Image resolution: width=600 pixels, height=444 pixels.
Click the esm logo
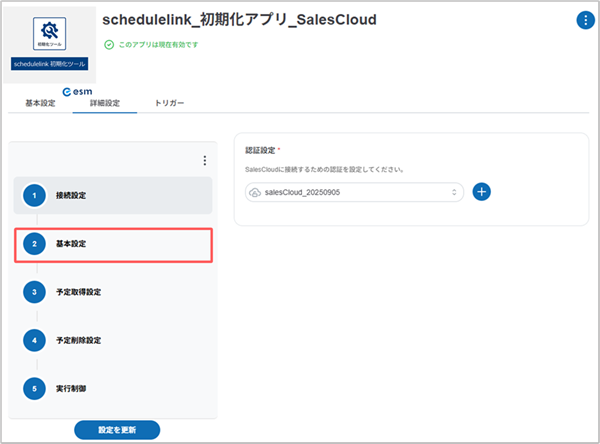[77, 91]
